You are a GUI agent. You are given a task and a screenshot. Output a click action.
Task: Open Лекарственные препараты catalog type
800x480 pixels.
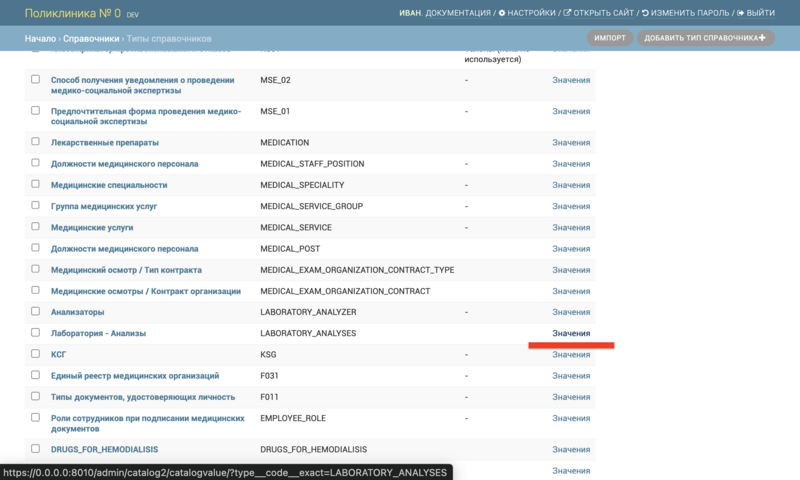pos(105,143)
